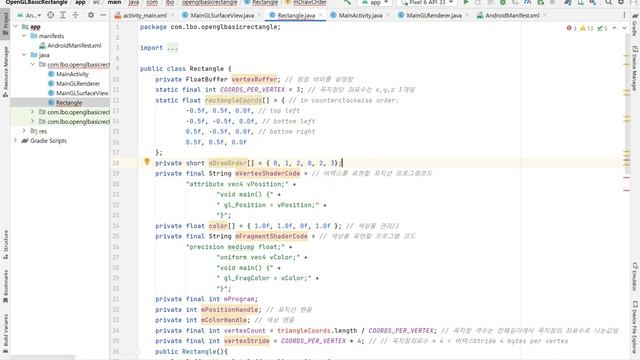Open the search everywhere magnifier icon
This screenshot has height=360, width=640.
608,2
